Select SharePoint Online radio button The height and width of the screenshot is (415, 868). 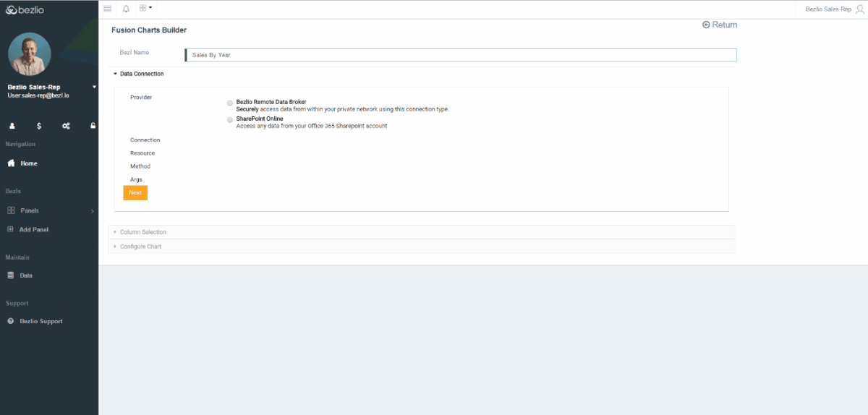(x=230, y=119)
